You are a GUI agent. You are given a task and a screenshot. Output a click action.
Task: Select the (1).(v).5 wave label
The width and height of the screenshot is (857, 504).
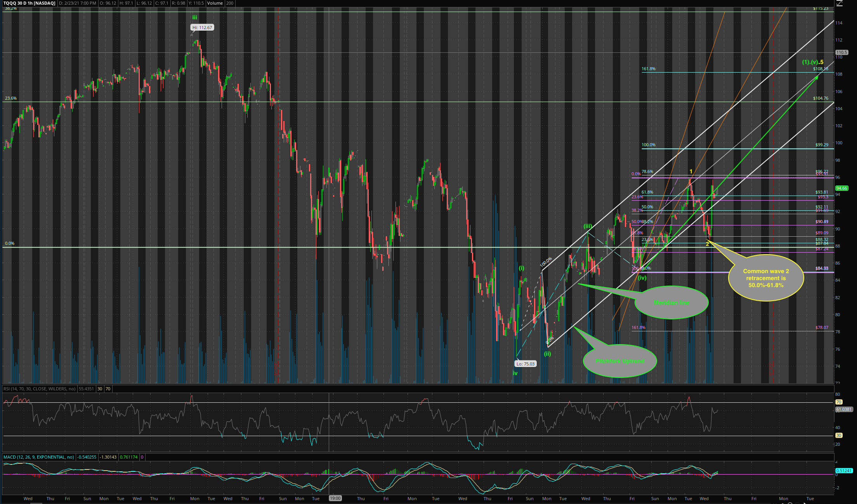pos(813,62)
